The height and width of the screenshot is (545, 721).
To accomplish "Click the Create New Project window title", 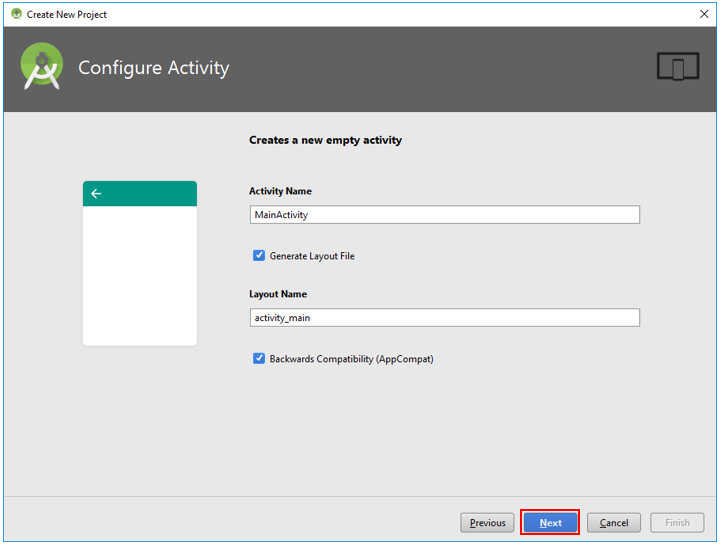I will 67,15.
